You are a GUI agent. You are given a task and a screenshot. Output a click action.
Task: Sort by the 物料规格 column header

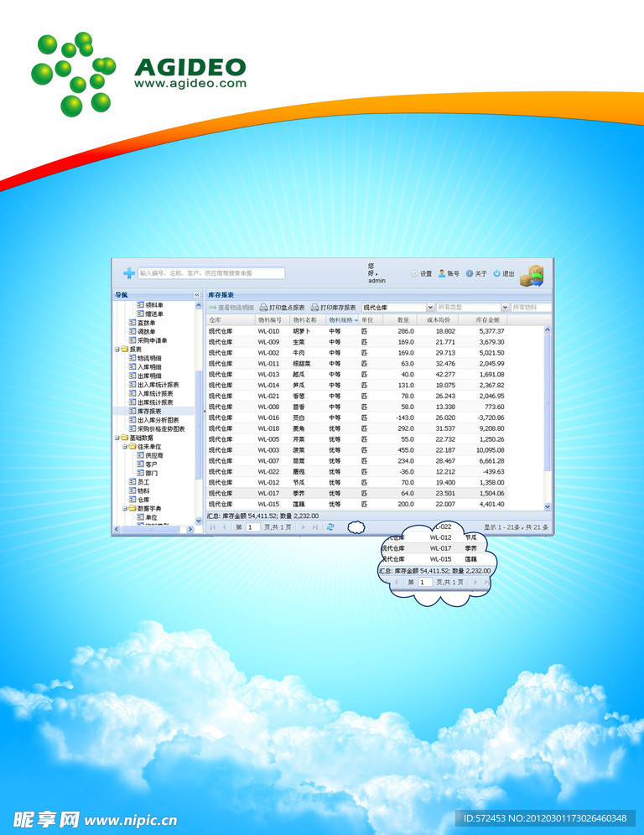tap(340, 319)
